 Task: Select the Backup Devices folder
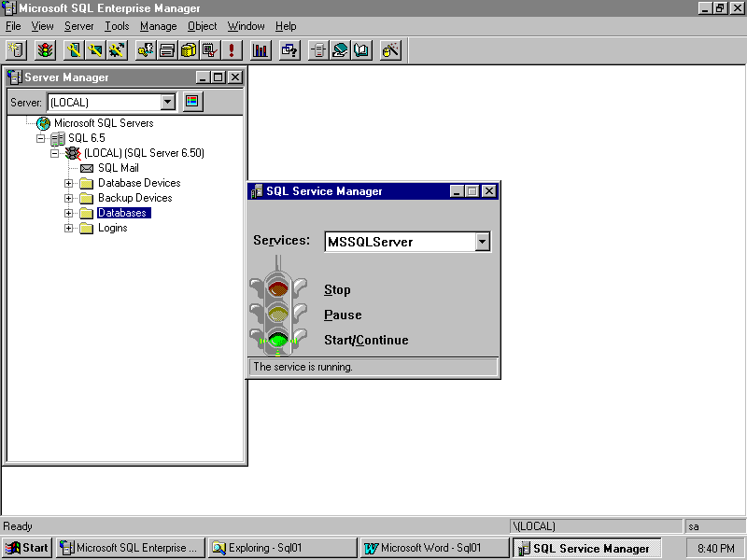pyautogui.click(x=134, y=198)
